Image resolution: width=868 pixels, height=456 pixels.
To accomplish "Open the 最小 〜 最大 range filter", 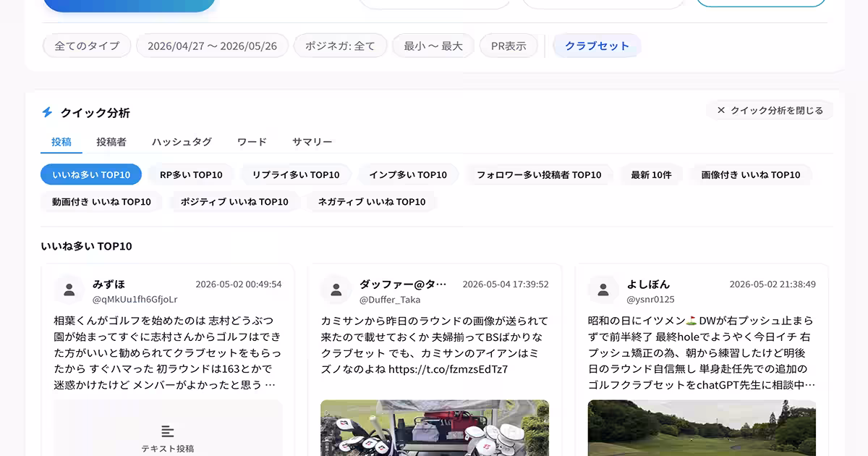I will (433, 46).
